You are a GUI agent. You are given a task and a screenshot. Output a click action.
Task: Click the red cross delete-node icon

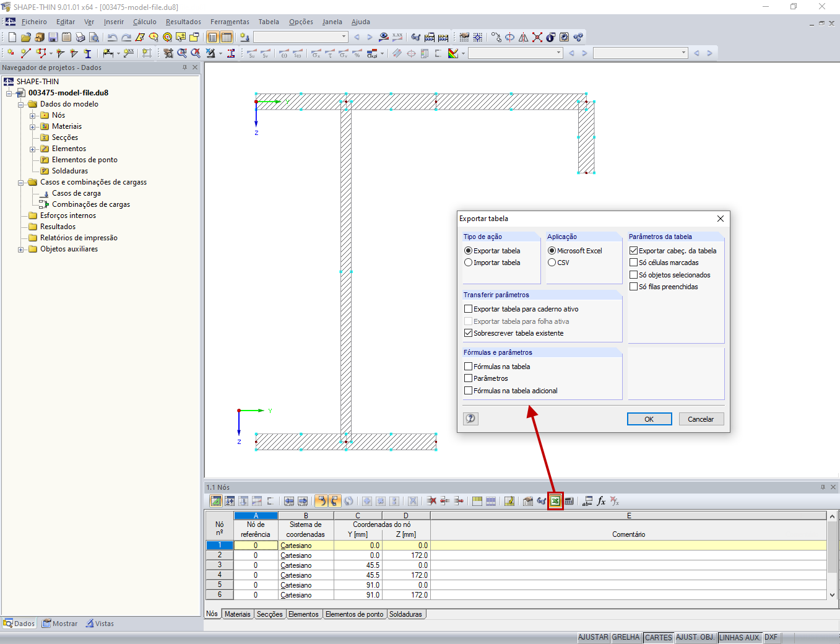537,37
